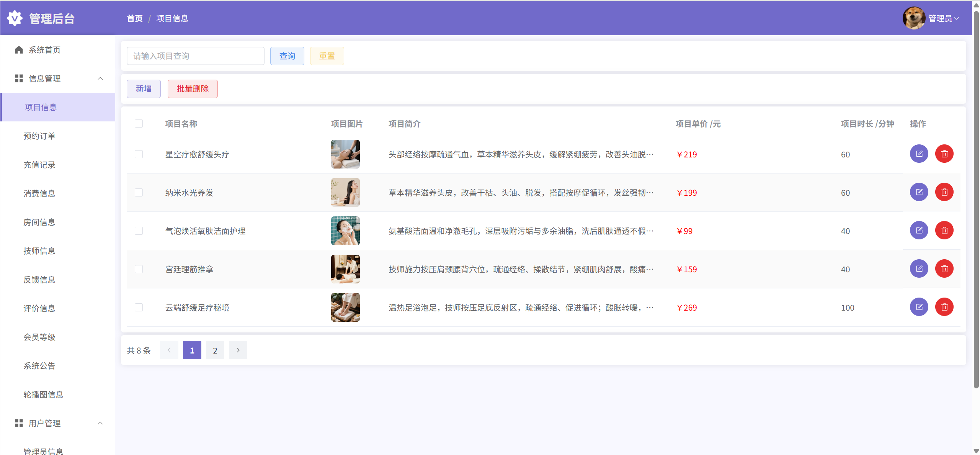Delete the 宫廷理筋推拿 project

(x=944, y=269)
